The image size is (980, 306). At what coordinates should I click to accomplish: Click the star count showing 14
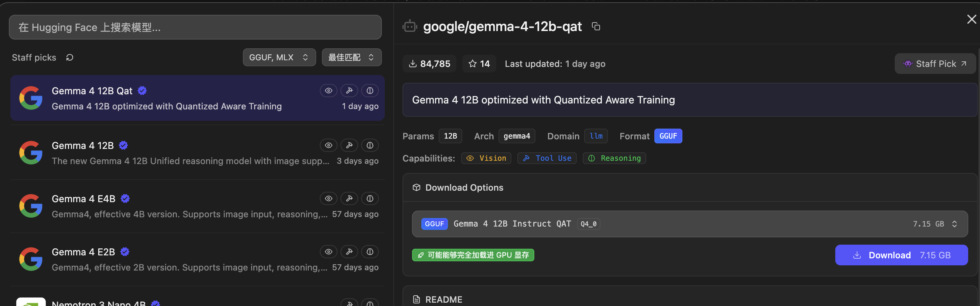pos(479,64)
